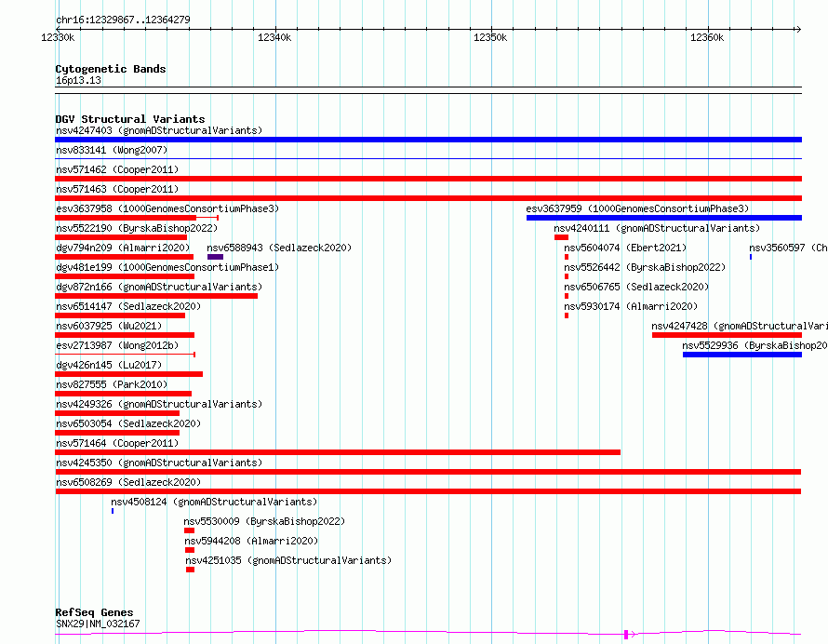
Task: Select the blue nsv5529936 variant bar
Action: point(742,355)
